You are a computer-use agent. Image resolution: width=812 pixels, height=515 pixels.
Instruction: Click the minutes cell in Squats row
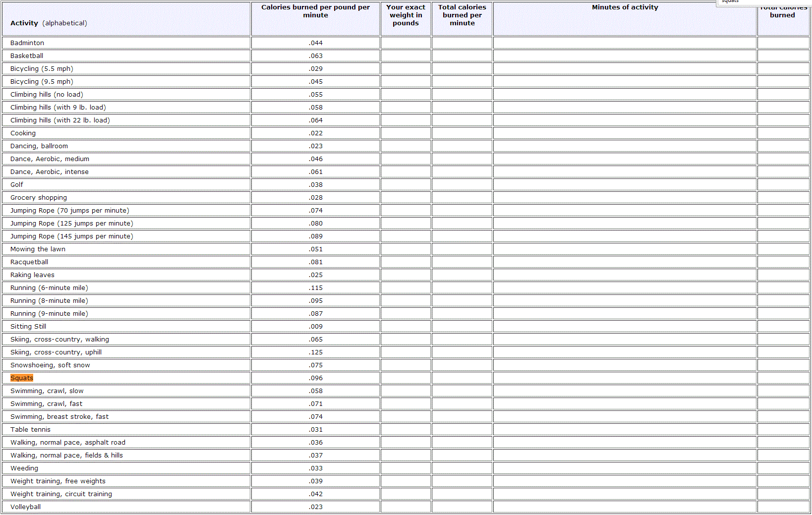625,378
